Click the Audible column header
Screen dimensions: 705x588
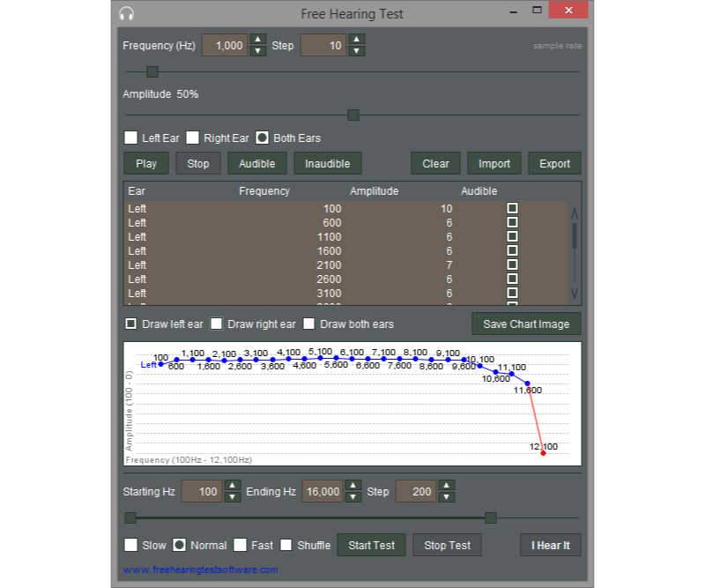[479, 191]
